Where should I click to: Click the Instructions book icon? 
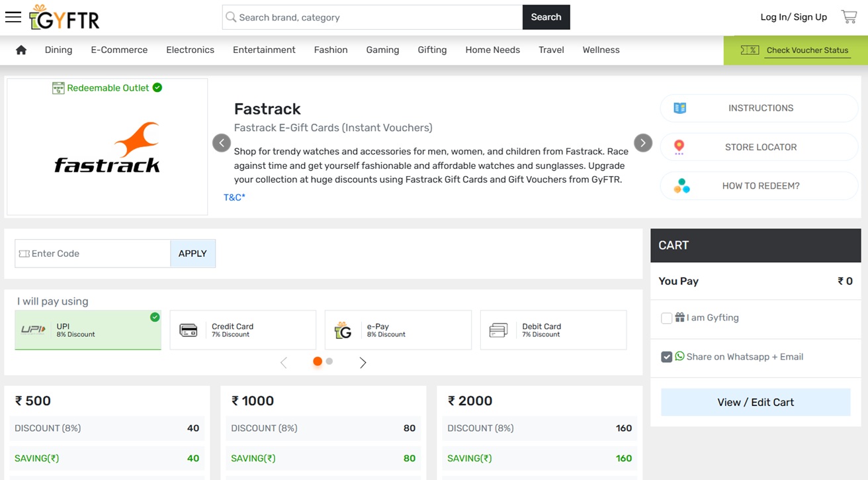(679, 108)
